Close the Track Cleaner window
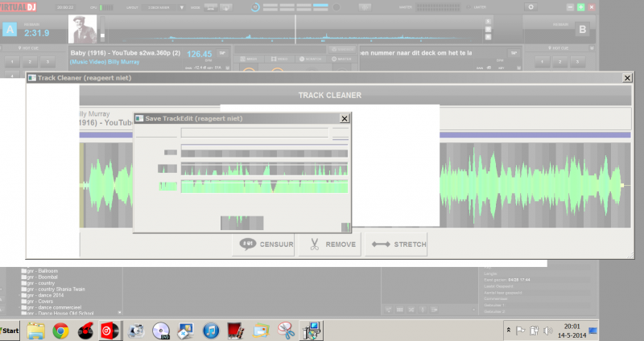 point(627,78)
